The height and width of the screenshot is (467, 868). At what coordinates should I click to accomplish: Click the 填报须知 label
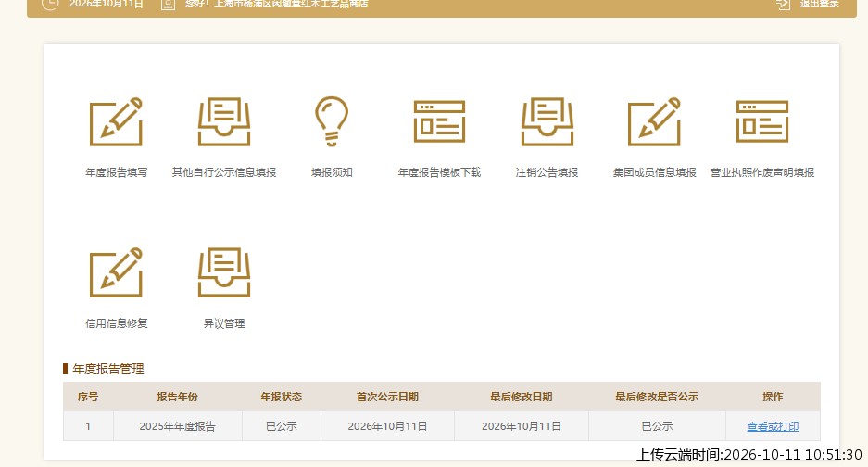[332, 172]
